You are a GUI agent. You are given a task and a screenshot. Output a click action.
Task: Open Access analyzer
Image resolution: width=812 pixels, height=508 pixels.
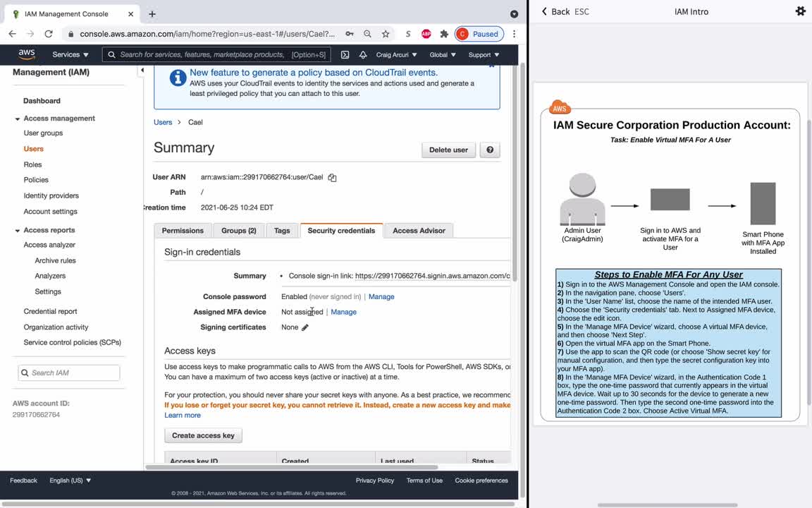click(x=49, y=245)
